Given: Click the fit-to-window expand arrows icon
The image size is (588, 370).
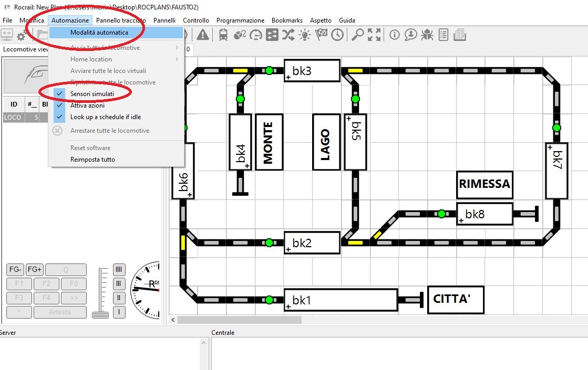Looking at the screenshot, I should tap(374, 35).
